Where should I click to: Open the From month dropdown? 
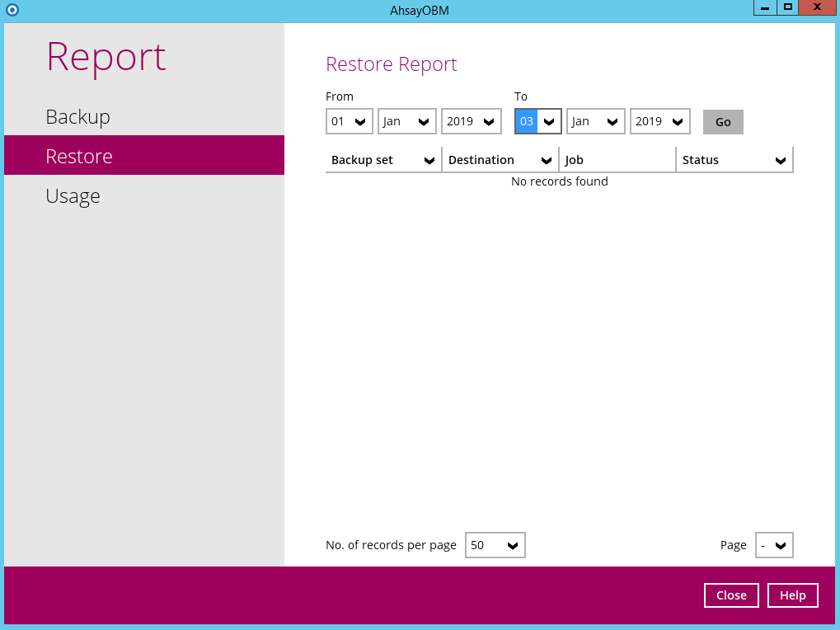[x=407, y=121]
